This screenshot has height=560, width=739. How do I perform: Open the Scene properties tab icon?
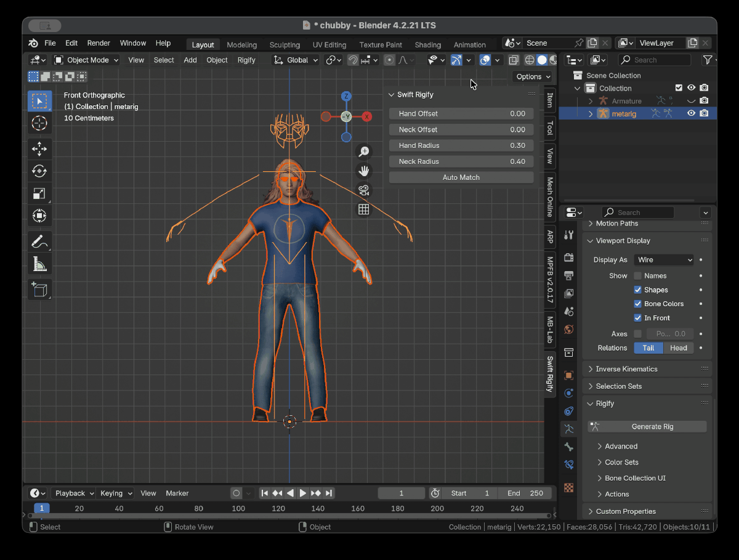[x=569, y=311]
